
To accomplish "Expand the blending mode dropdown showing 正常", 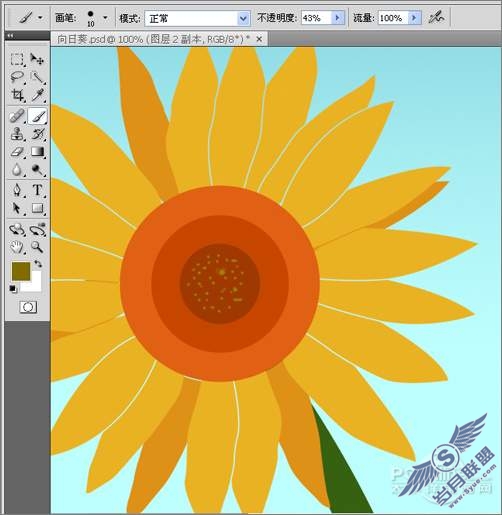I will [243, 18].
